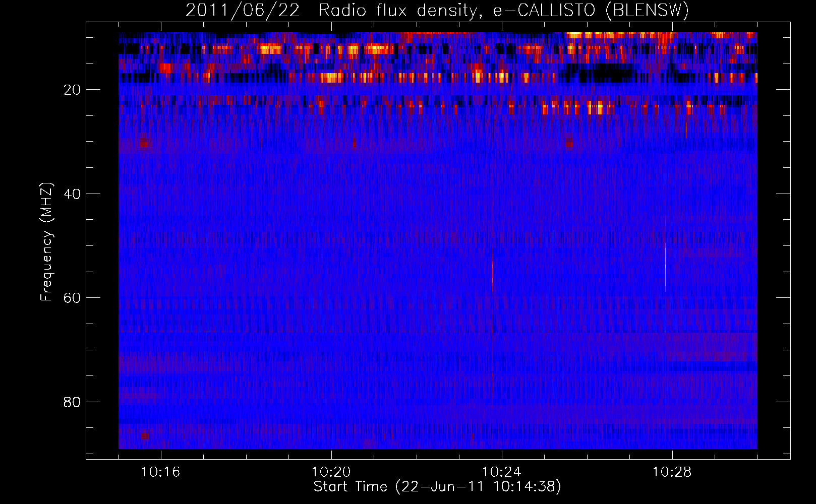This screenshot has width=816, height=504.
Task: Click the 60 MHz frequency tick label
Action: 73,298
